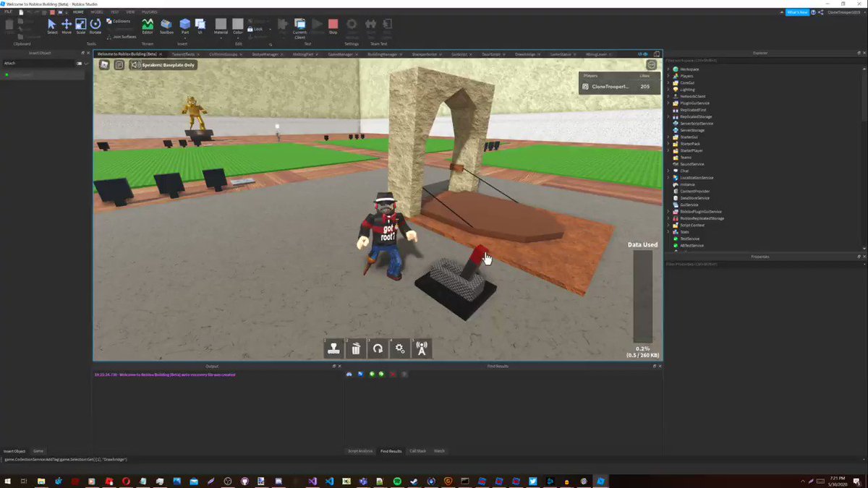
Task: Expand the LocalizationService node
Action: pos(668,177)
